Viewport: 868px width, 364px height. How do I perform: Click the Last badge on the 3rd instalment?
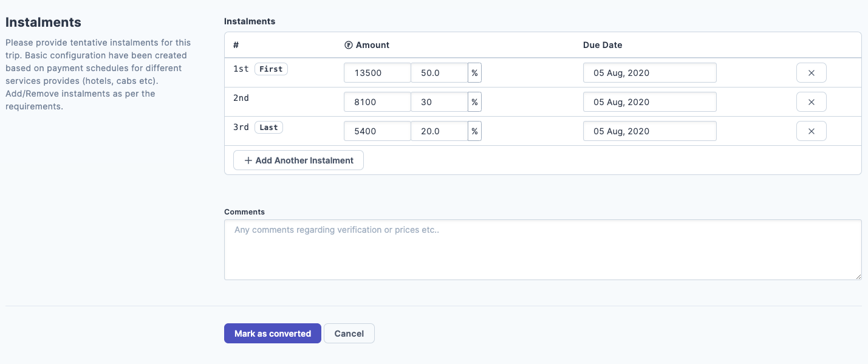pos(268,127)
